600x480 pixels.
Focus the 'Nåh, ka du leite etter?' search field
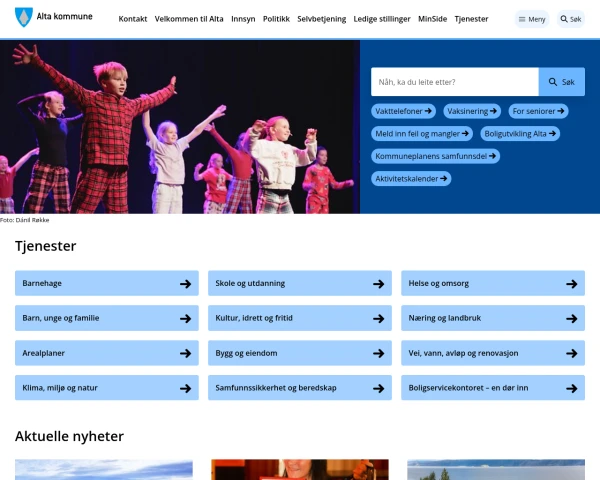455,82
